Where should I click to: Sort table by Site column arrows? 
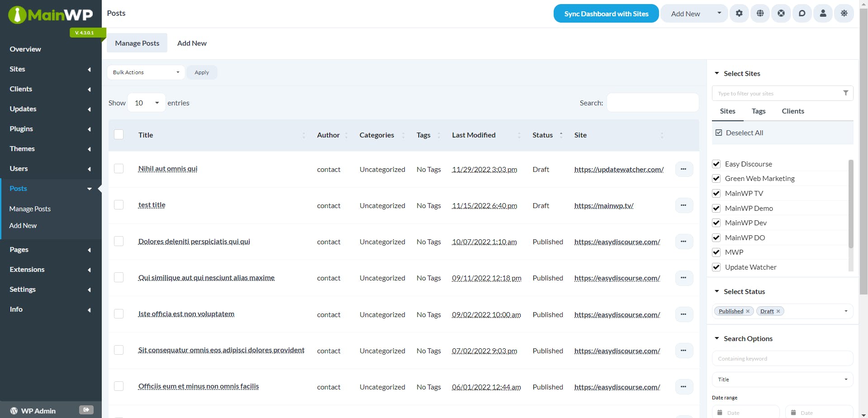[662, 135]
